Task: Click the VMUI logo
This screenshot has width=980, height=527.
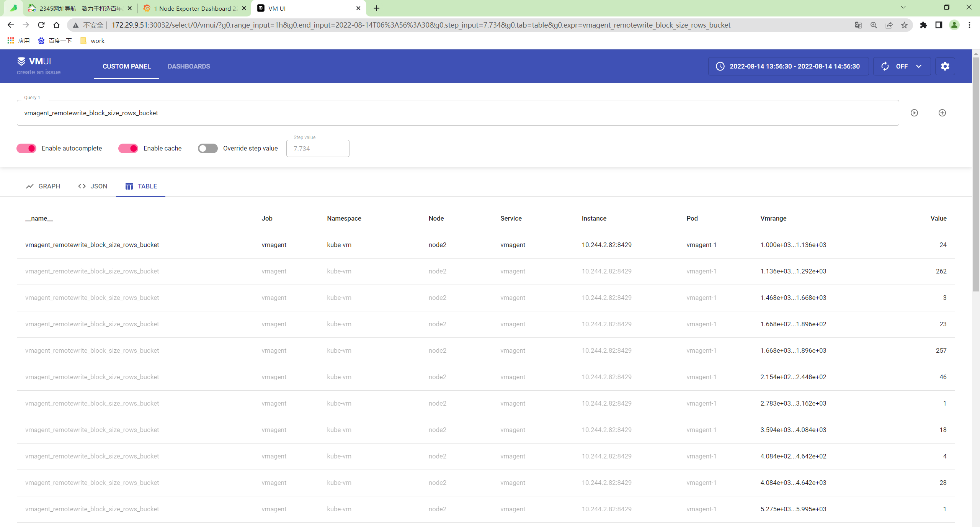Action: [x=34, y=61]
